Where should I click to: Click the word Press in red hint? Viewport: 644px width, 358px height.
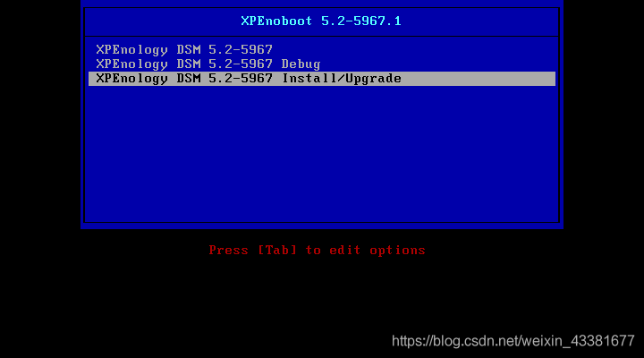tap(228, 250)
